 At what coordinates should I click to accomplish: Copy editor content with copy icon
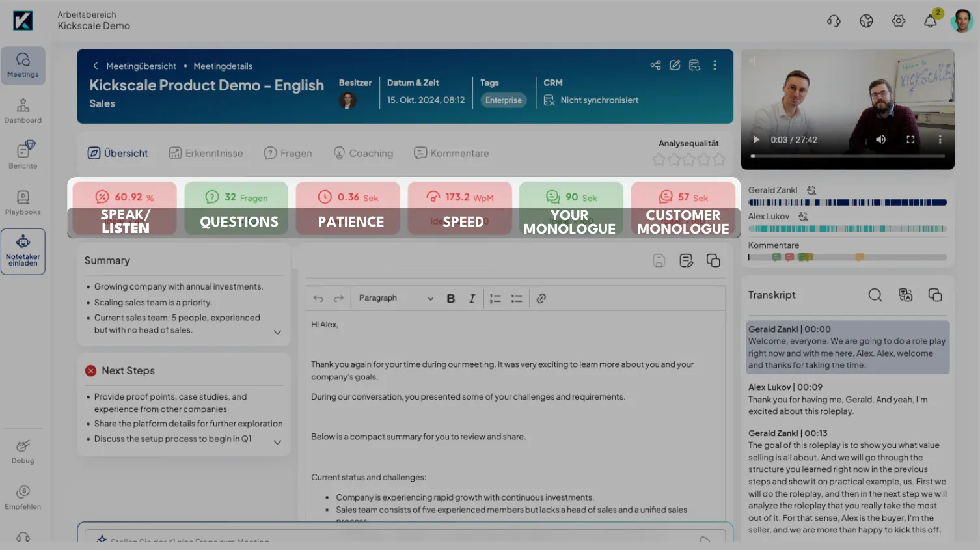pos(713,260)
